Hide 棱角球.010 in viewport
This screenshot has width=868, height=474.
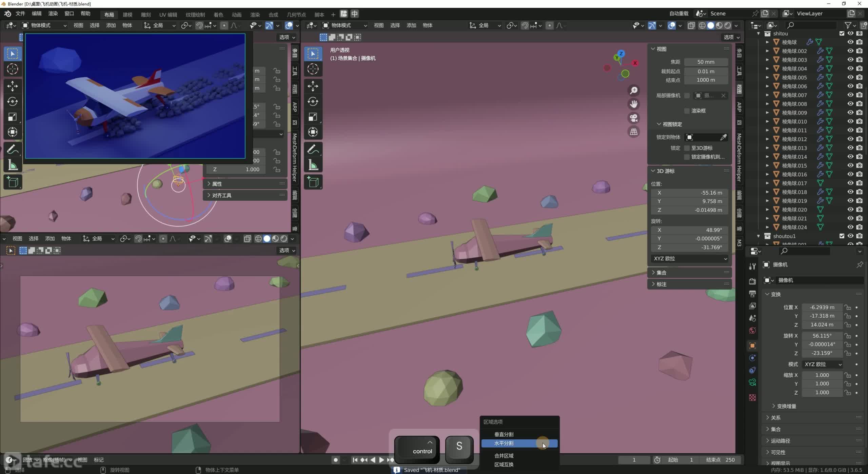coord(850,121)
